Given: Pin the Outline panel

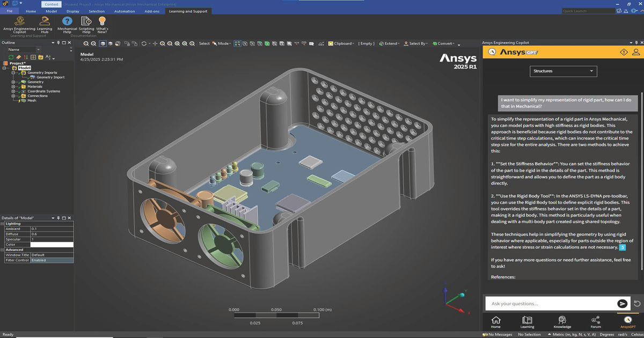Looking at the screenshot, I should coord(60,42).
